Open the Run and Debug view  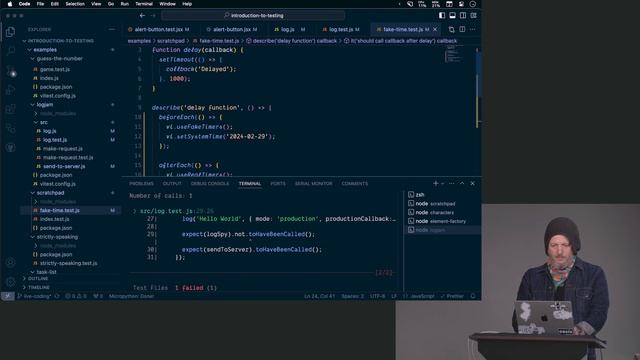11,90
